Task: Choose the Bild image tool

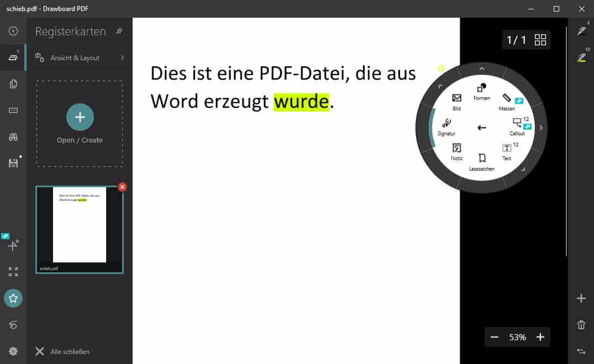Action: point(456,101)
